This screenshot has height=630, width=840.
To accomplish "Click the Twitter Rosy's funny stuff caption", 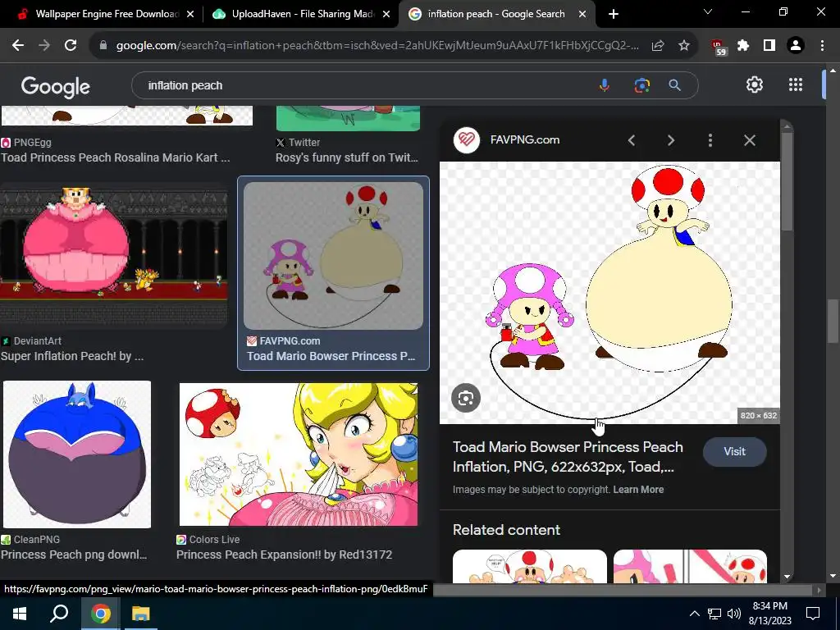I will click(347, 157).
